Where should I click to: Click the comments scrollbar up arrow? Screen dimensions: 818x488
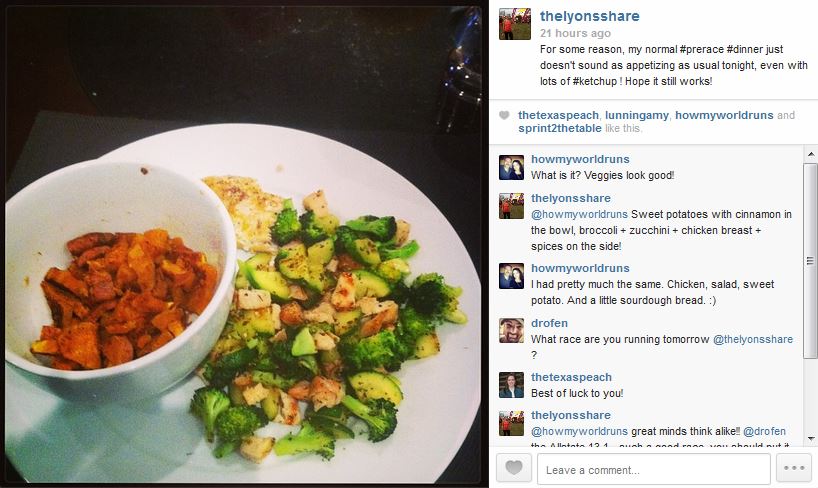(811, 154)
